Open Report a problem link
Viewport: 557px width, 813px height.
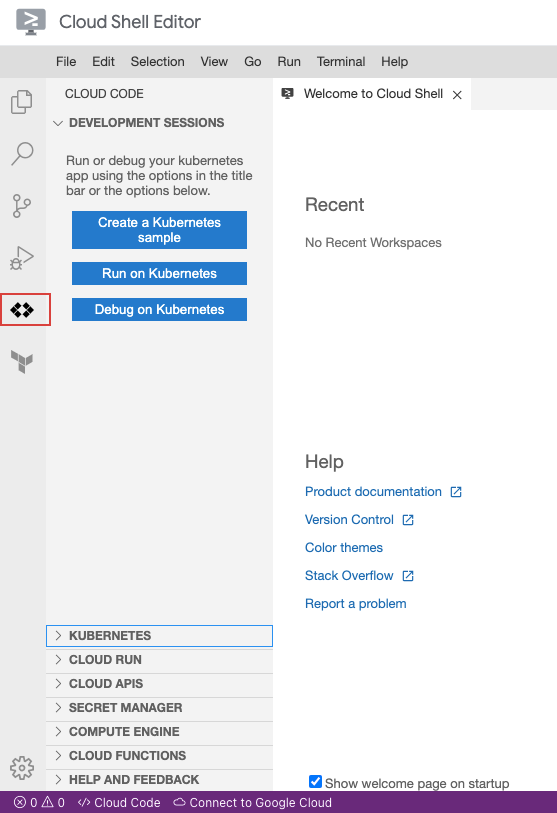click(x=356, y=604)
